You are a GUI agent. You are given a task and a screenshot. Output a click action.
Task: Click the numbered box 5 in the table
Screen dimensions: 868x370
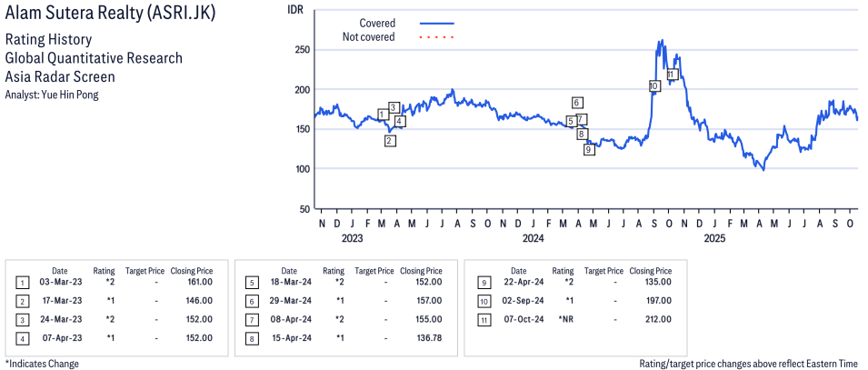[251, 283]
